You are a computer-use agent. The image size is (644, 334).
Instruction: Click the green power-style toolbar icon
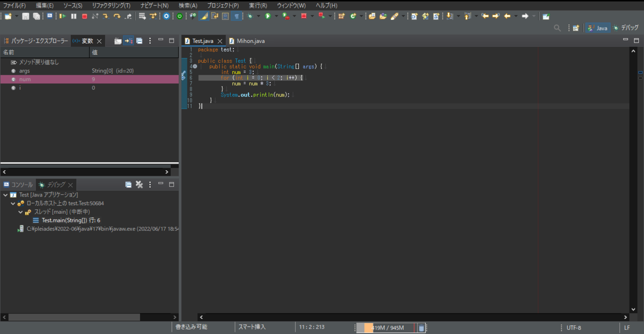click(x=179, y=16)
